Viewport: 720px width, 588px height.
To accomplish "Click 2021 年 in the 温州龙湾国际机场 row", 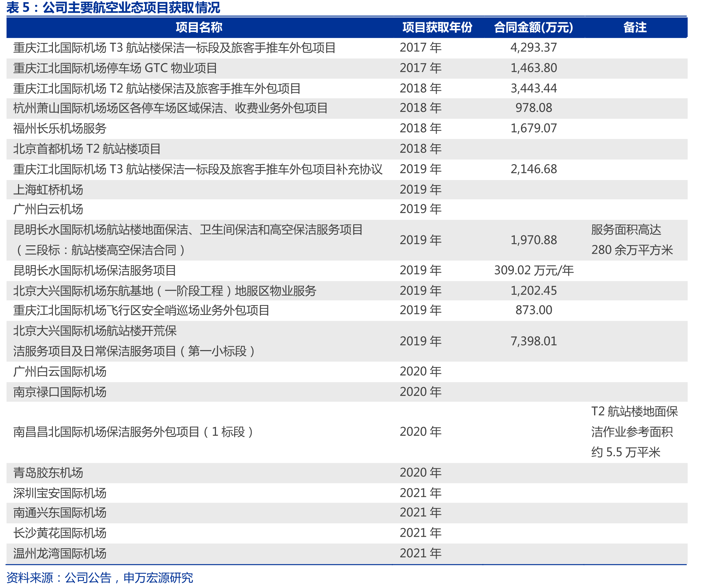I will (420, 553).
